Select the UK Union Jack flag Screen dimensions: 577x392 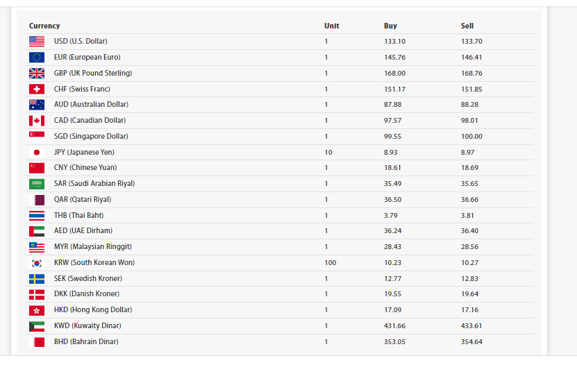[37, 74]
